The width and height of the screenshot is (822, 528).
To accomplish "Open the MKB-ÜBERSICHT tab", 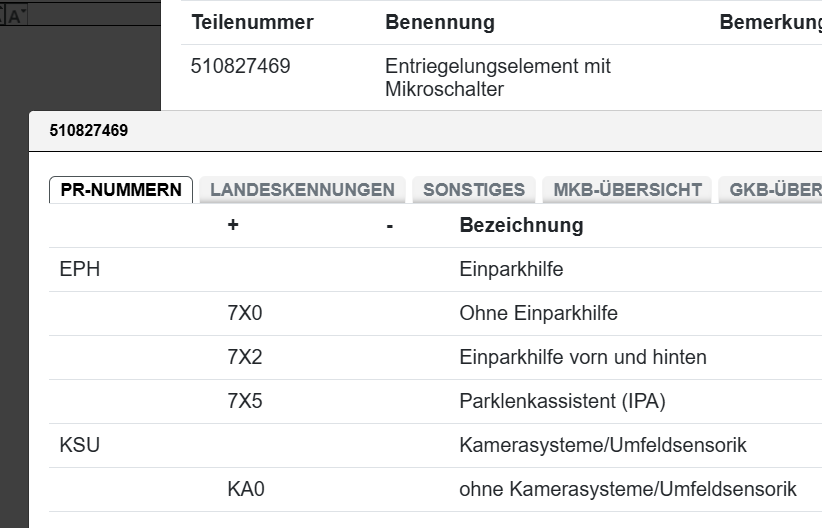I will click(x=627, y=190).
